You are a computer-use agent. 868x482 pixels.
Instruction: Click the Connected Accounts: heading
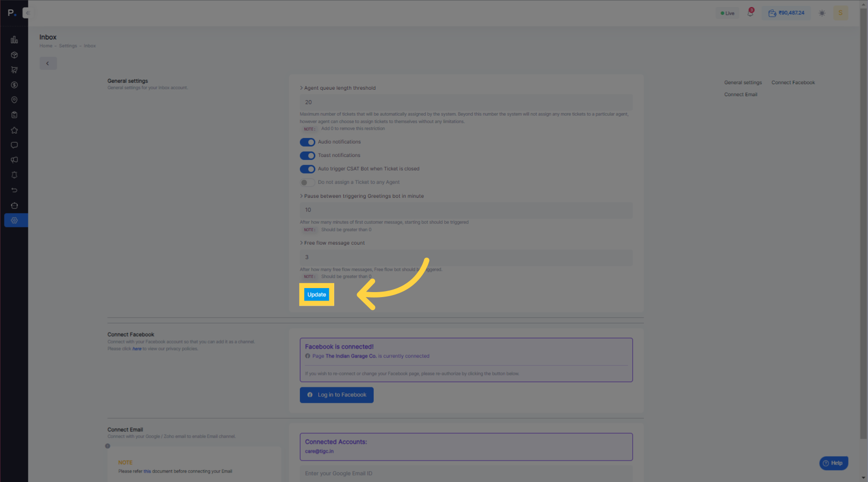(x=336, y=442)
